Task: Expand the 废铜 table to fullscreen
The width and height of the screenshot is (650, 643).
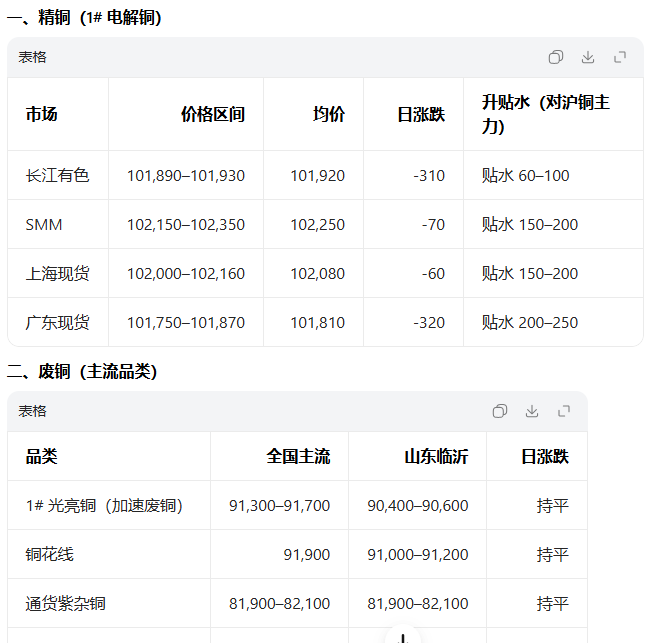Action: coord(564,411)
